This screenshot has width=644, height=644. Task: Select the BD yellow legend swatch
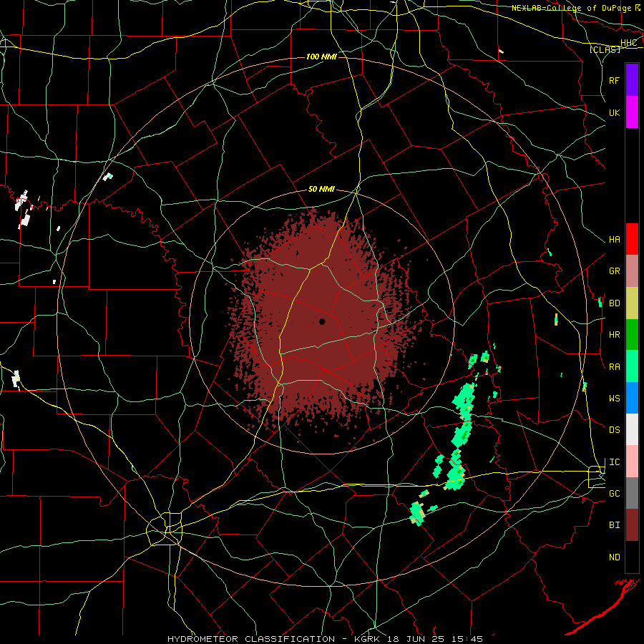632,303
